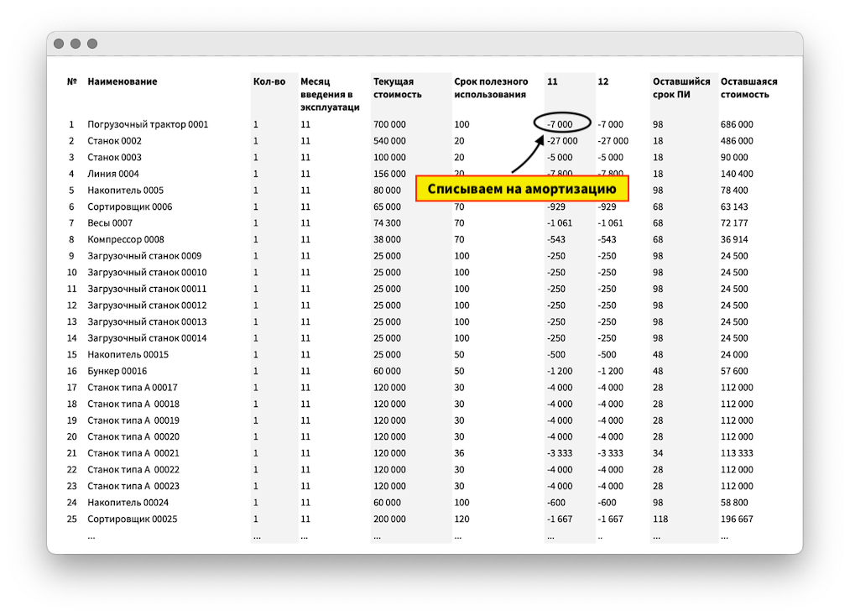Click on 'Компрессор 0008' in the list
This screenshot has width=850, height=616.
(126, 239)
